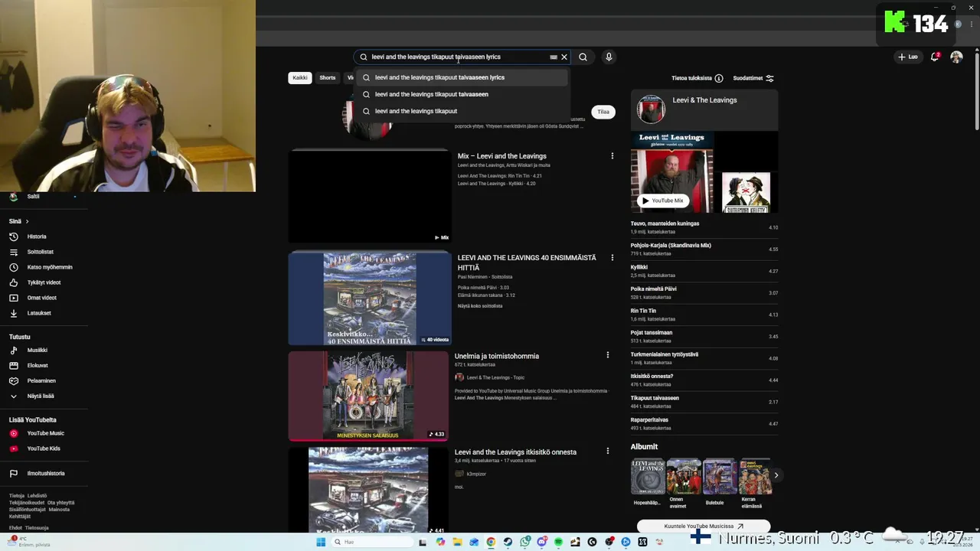The image size is (980, 551).
Task: Open Ilmoitushistoria flag icon
Action: tap(13, 473)
